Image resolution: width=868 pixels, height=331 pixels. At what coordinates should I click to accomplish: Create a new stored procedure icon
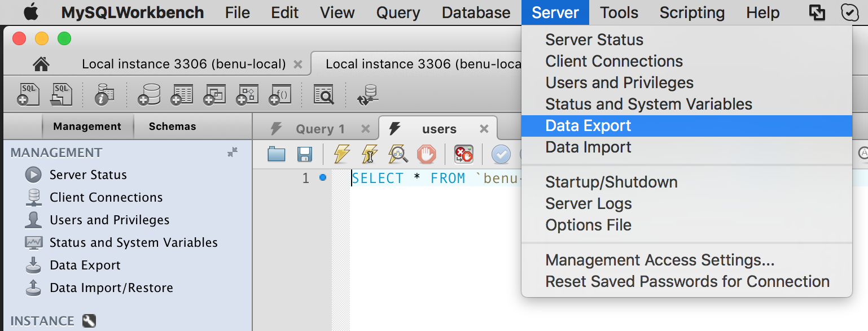(x=247, y=94)
